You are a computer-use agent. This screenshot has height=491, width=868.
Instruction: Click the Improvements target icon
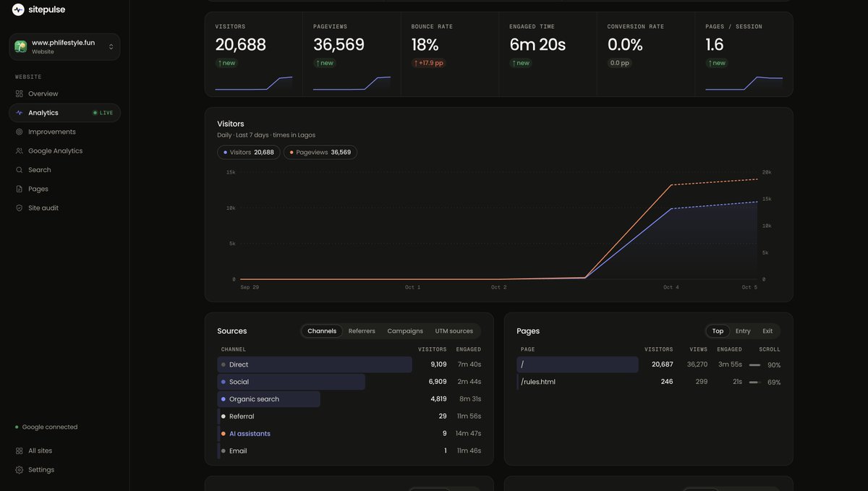pyautogui.click(x=20, y=132)
